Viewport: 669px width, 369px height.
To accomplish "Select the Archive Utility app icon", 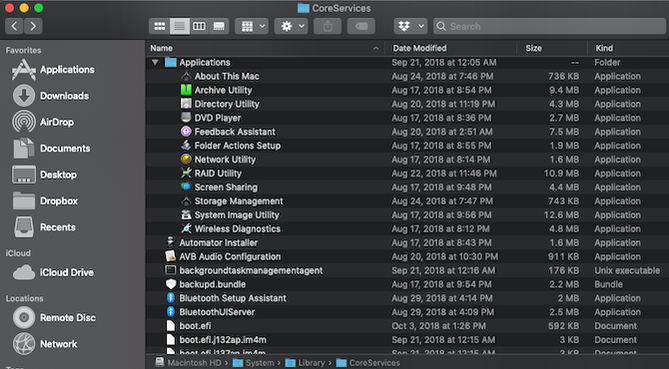I will 186,90.
